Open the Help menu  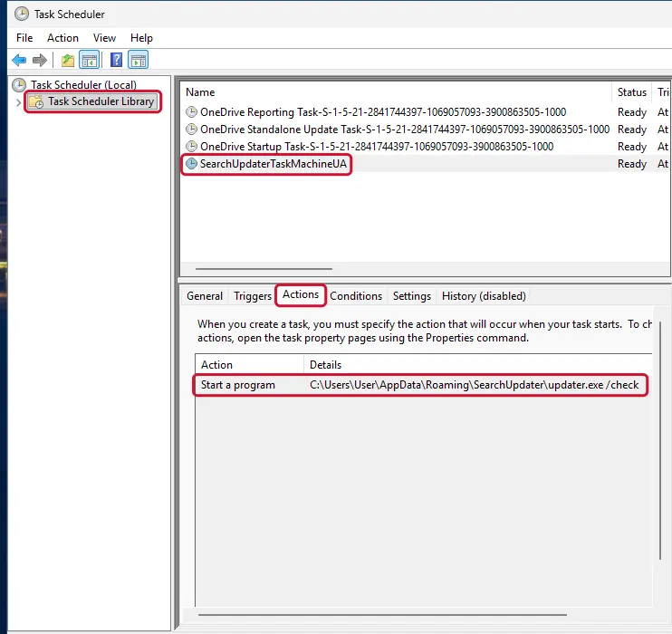pyautogui.click(x=141, y=38)
